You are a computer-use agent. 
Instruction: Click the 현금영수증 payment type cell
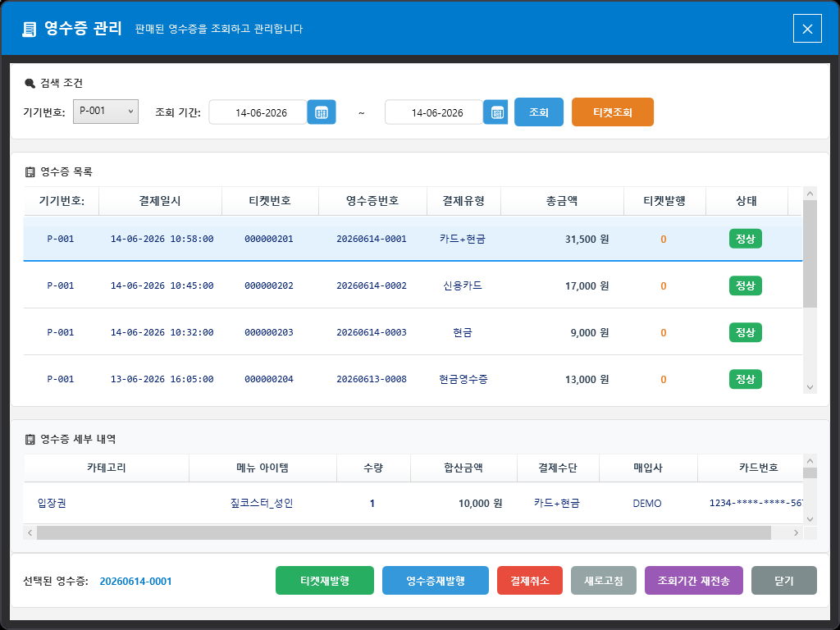coord(463,379)
